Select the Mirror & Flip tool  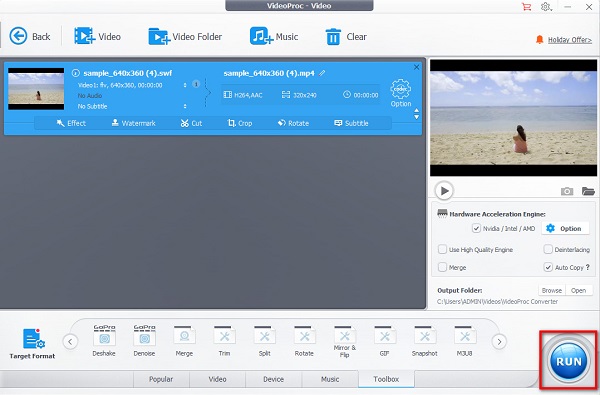point(344,342)
